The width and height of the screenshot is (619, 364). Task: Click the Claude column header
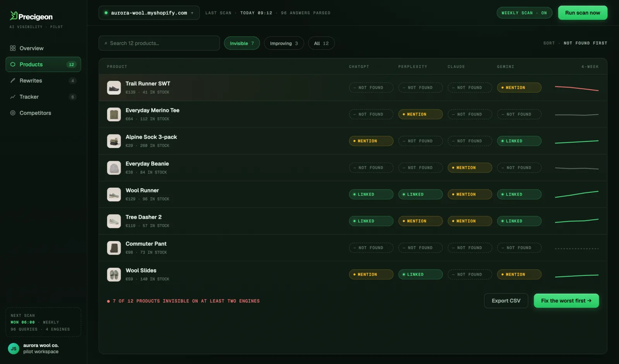point(456,67)
